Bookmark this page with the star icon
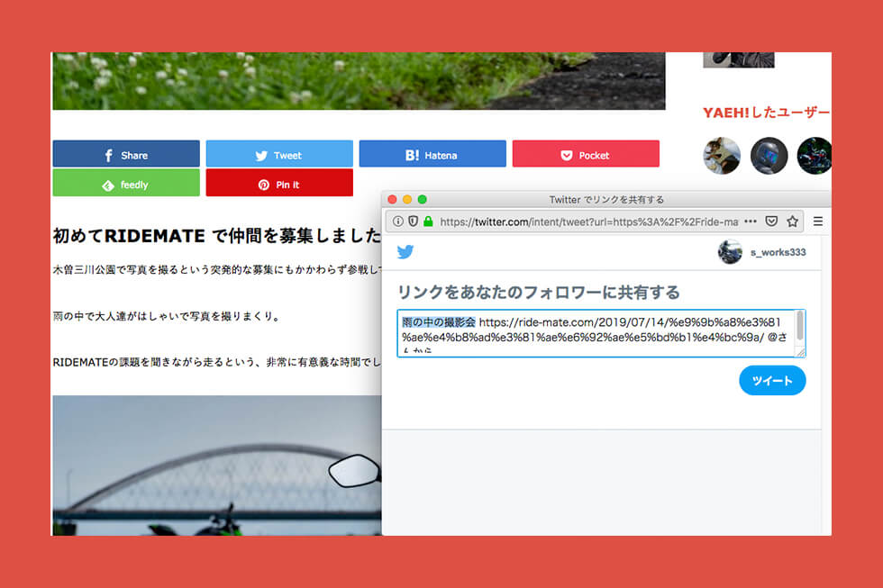The width and height of the screenshot is (883, 588). pos(792,222)
